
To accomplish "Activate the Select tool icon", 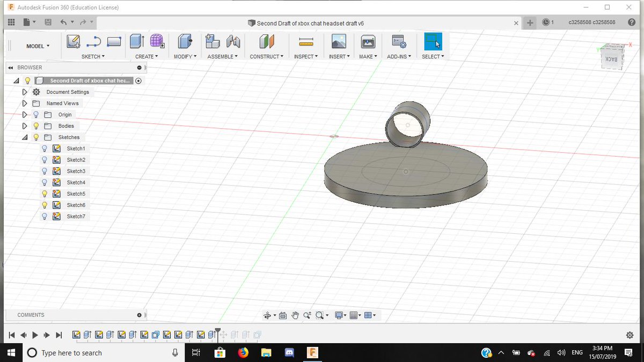I will (x=433, y=42).
